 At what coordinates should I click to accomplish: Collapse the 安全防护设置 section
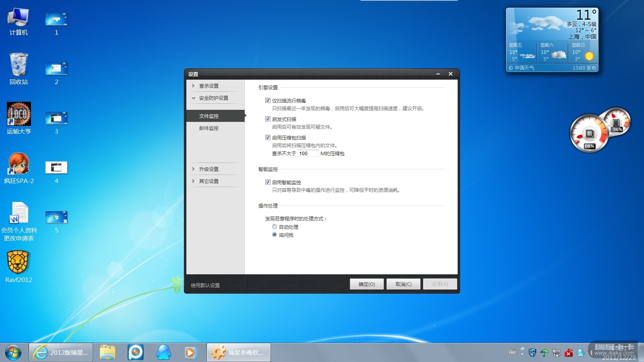point(213,98)
